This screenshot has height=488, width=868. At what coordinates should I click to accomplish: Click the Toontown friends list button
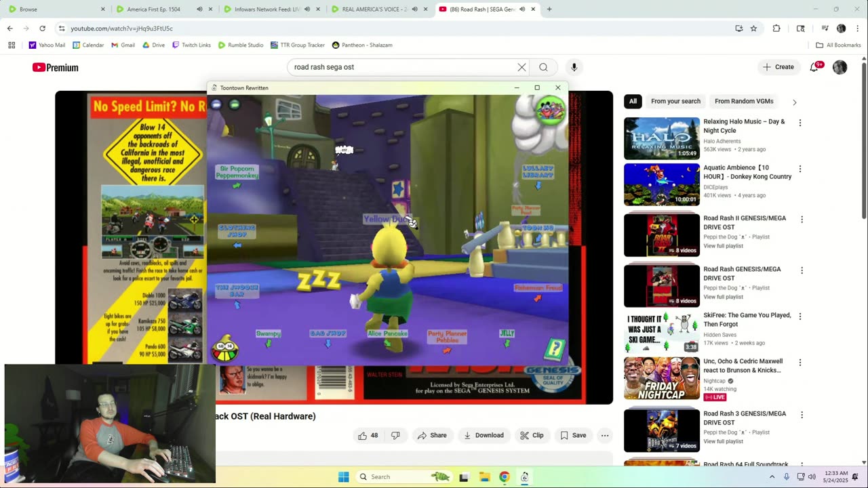[x=551, y=109]
